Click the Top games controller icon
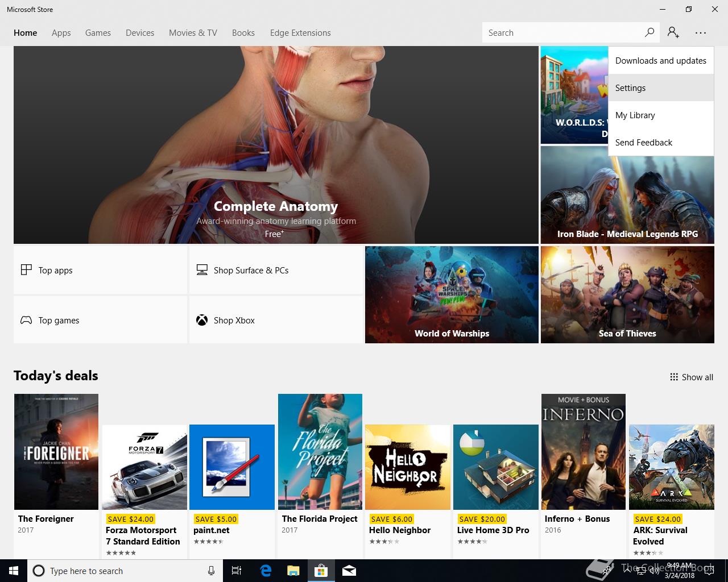The width and height of the screenshot is (728, 582). (26, 320)
